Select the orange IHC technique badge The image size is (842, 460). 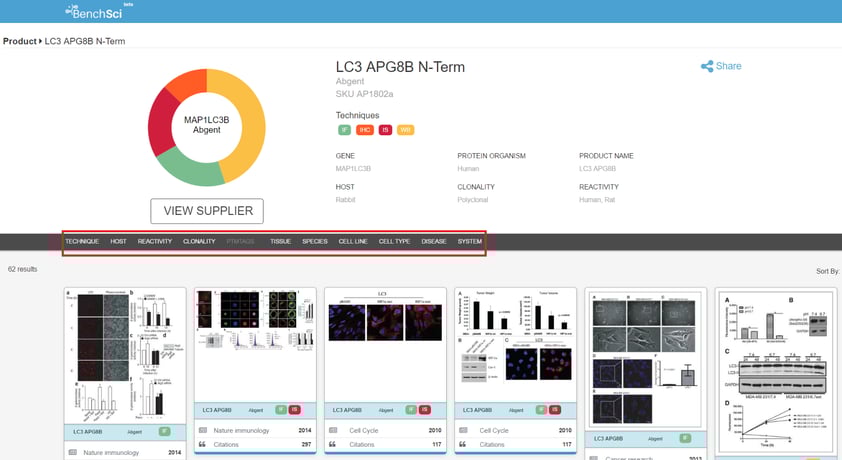coord(365,130)
